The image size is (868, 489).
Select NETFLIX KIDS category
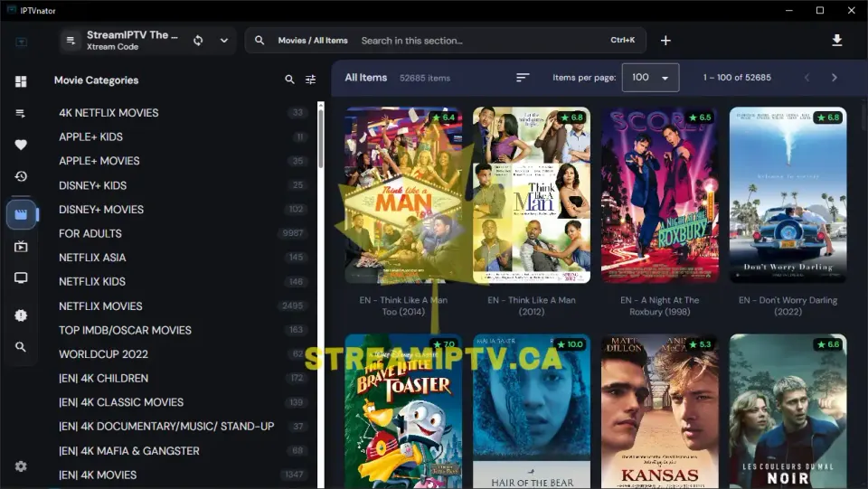point(183,282)
